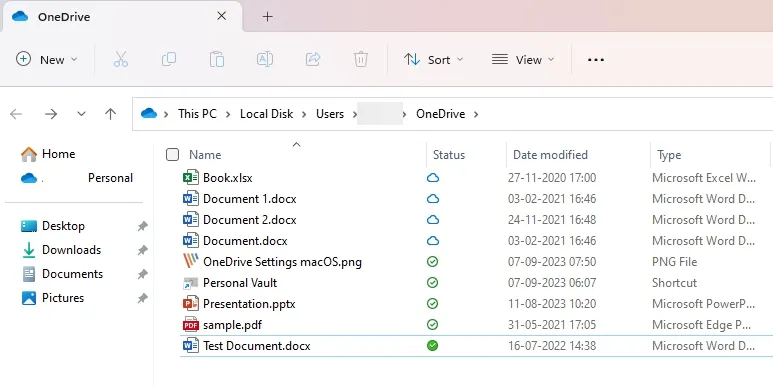Sort by the Name column header

pos(205,155)
